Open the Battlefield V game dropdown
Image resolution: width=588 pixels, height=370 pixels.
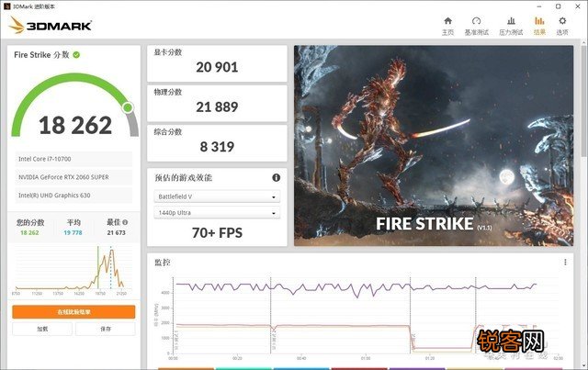tap(217, 196)
